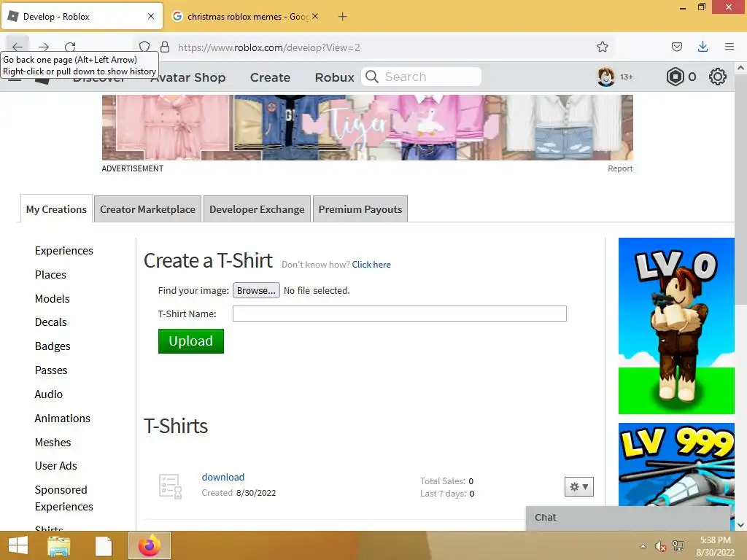Open Places in the sidebar
Viewport: 747px width, 560px height.
(x=50, y=275)
